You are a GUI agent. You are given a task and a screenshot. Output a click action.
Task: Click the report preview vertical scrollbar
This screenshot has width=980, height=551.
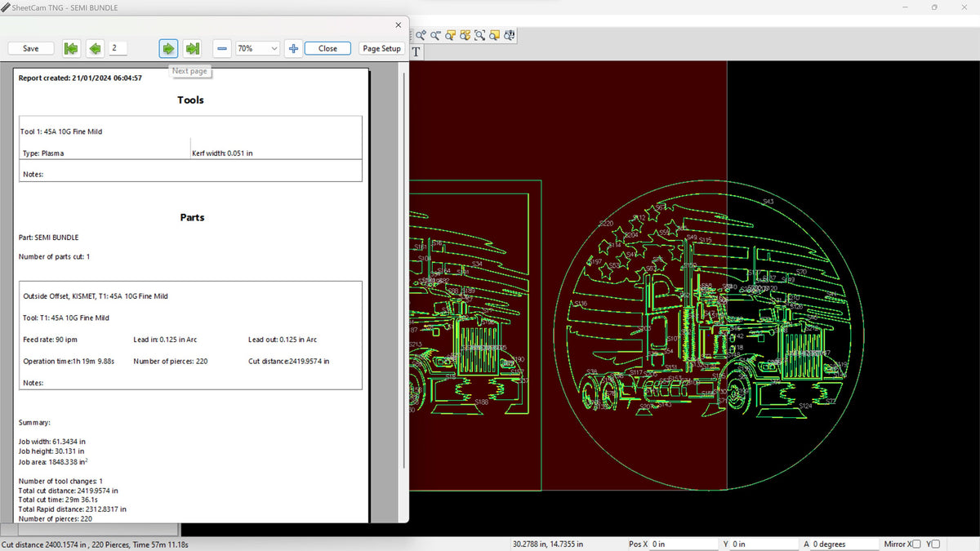pyautogui.click(x=403, y=269)
